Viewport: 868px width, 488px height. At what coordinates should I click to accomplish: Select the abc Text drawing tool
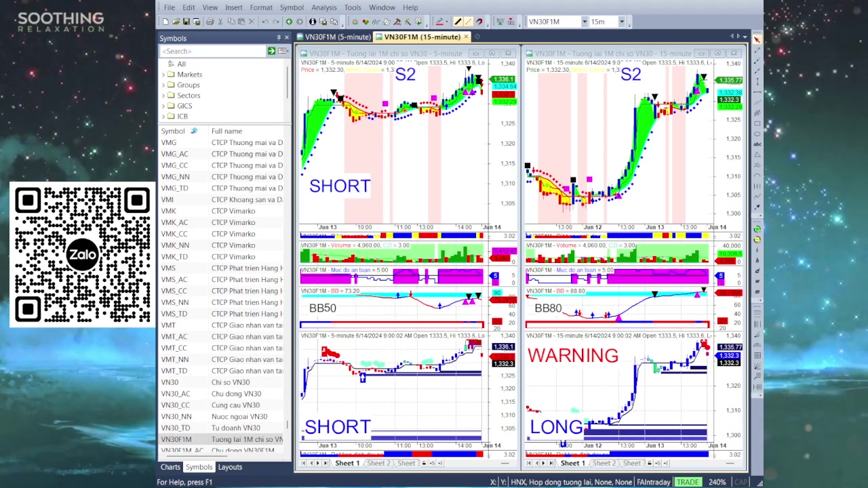757,144
